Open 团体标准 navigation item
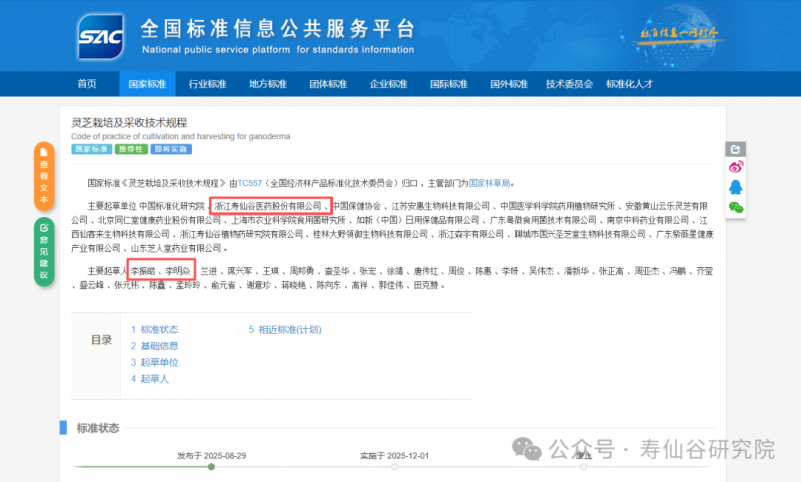The width and height of the screenshot is (801, 482). coord(328,84)
